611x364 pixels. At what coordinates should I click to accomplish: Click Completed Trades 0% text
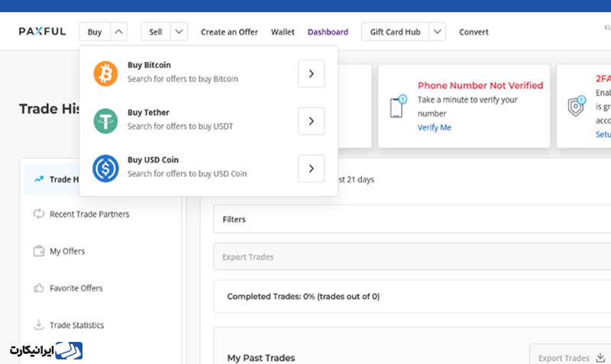tap(303, 296)
